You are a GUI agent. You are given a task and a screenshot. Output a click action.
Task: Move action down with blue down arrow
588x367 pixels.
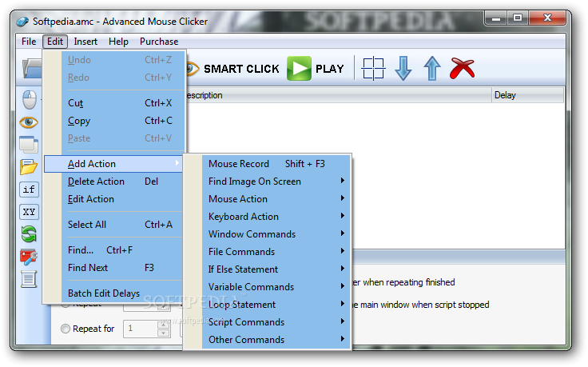click(x=403, y=68)
